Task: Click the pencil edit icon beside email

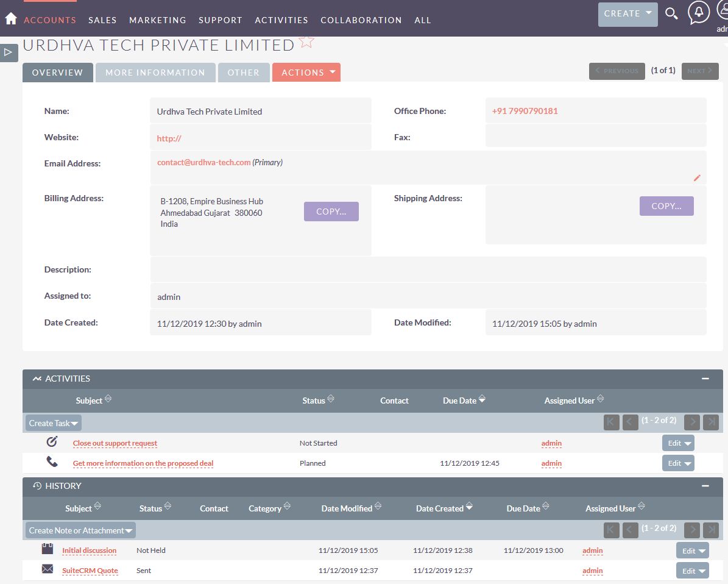Action: click(697, 178)
